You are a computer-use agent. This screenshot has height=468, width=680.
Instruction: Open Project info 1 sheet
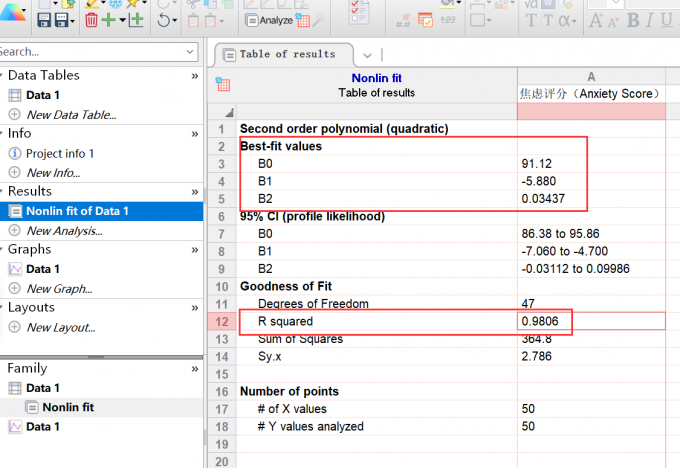(60, 153)
